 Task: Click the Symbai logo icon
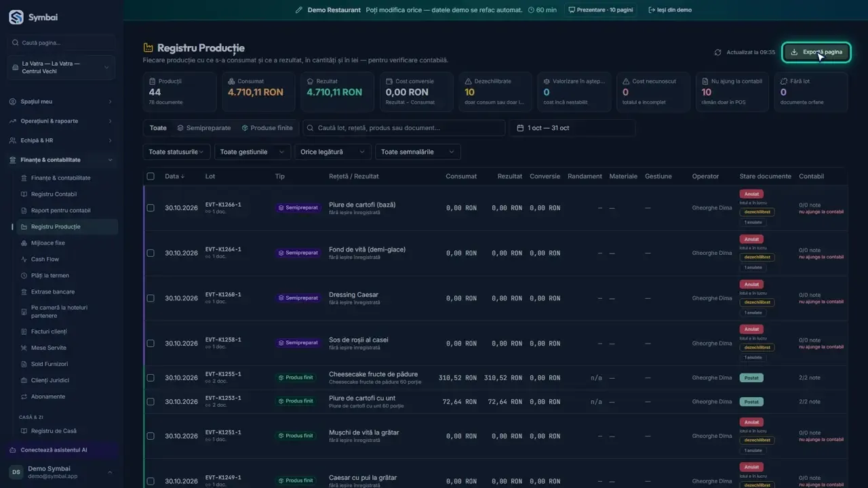click(16, 18)
